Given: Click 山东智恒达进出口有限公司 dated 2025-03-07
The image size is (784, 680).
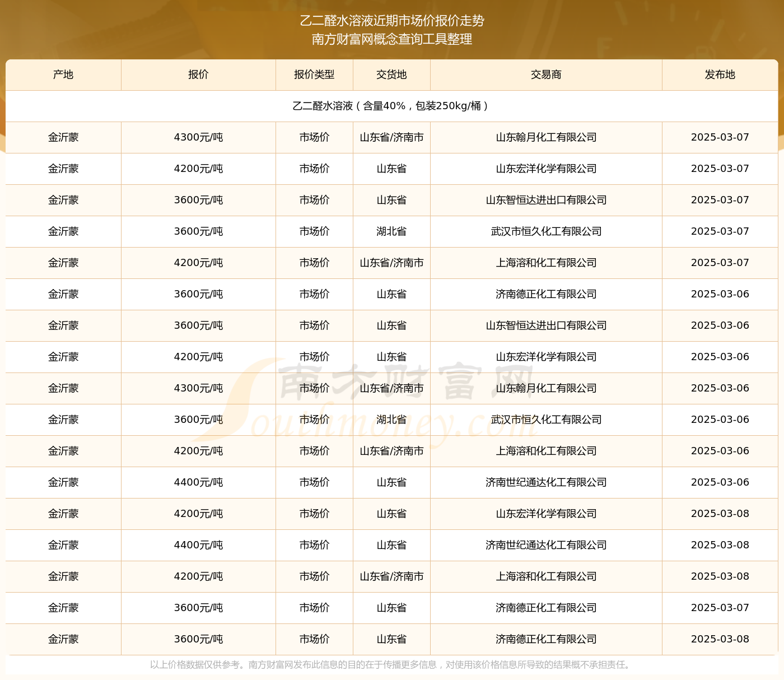Looking at the screenshot, I should pos(546,200).
